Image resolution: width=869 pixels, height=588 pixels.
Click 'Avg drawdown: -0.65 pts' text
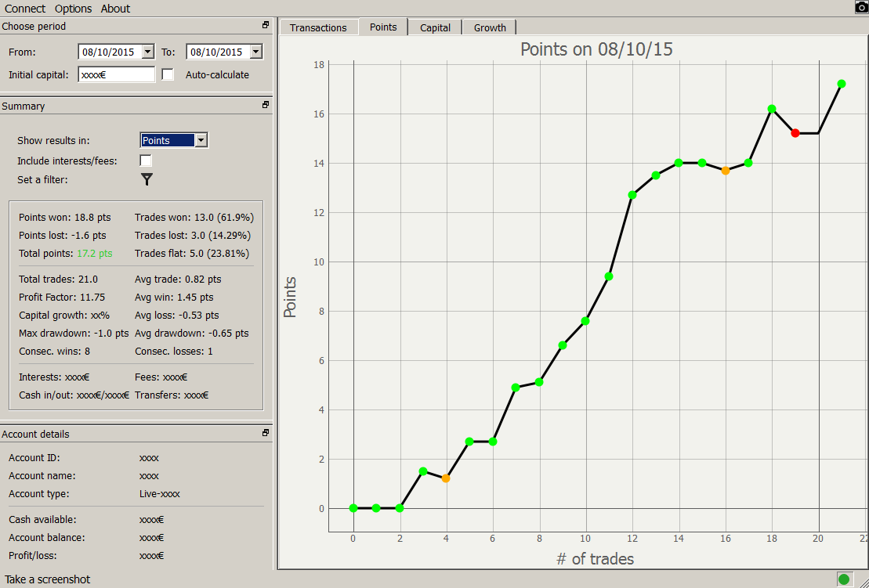coord(192,334)
